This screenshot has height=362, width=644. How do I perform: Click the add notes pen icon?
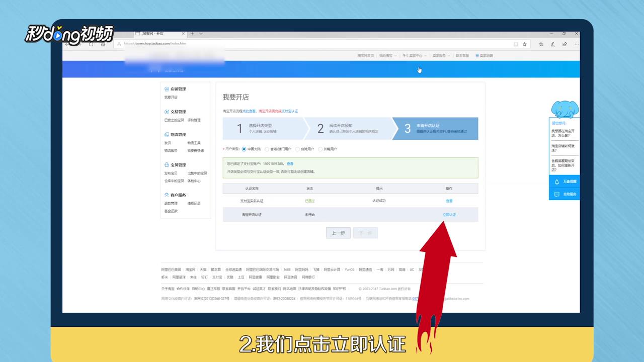point(553,44)
